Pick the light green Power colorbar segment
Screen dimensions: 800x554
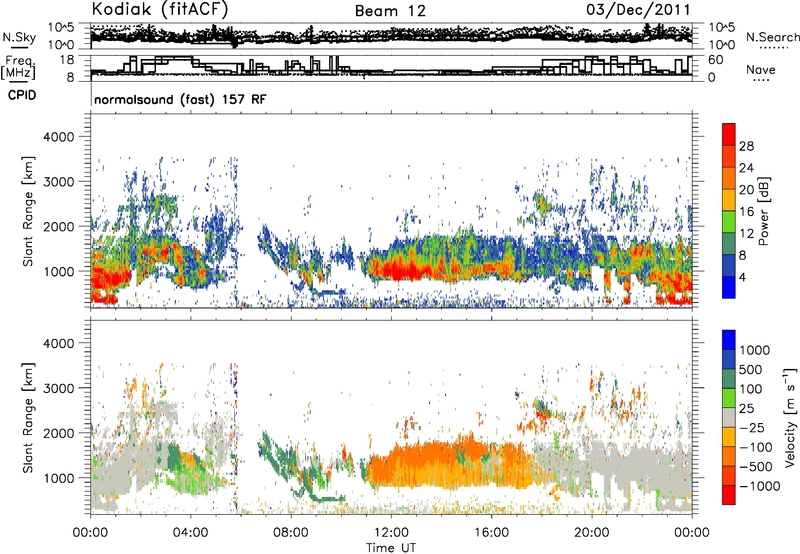[729, 221]
